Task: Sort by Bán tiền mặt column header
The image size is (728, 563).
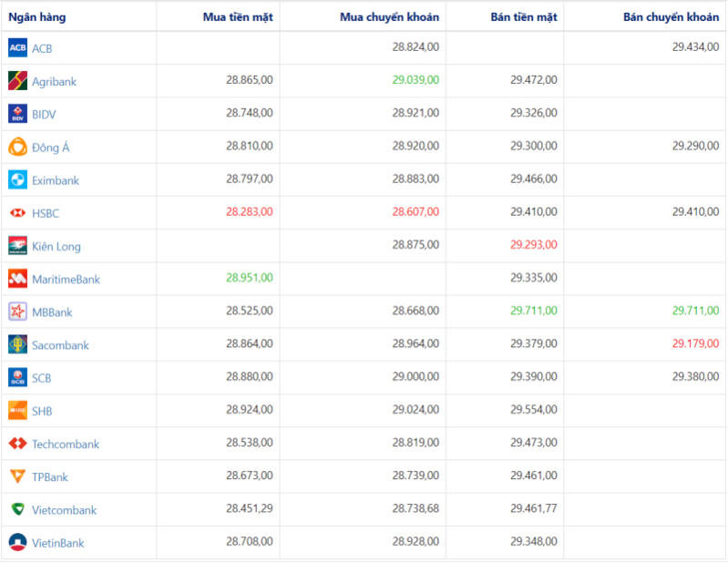Action: click(x=530, y=17)
